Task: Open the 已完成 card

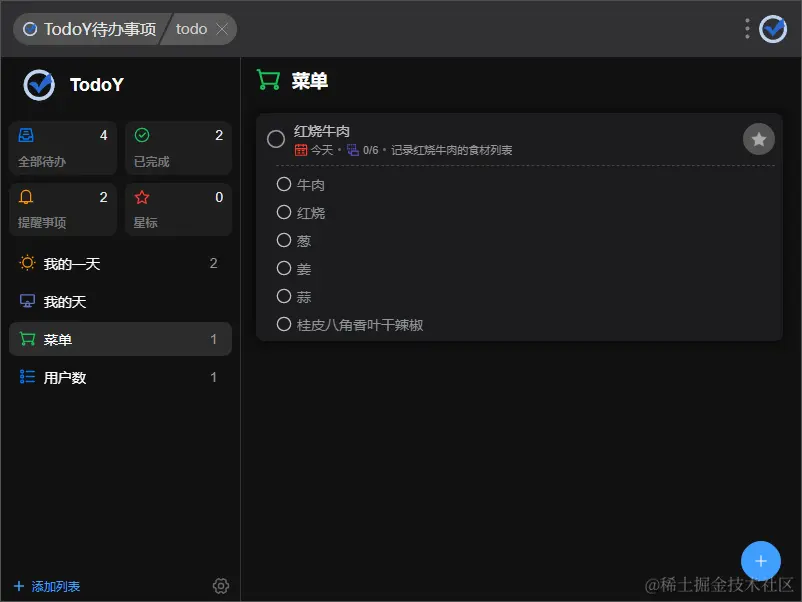Action: pos(179,148)
